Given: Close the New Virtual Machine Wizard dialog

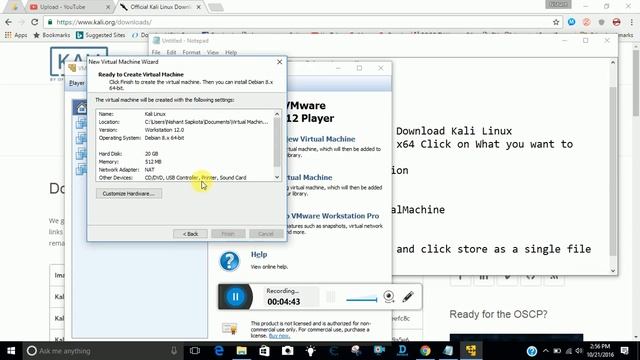Looking at the screenshot, I should pyautogui.click(x=280, y=62).
